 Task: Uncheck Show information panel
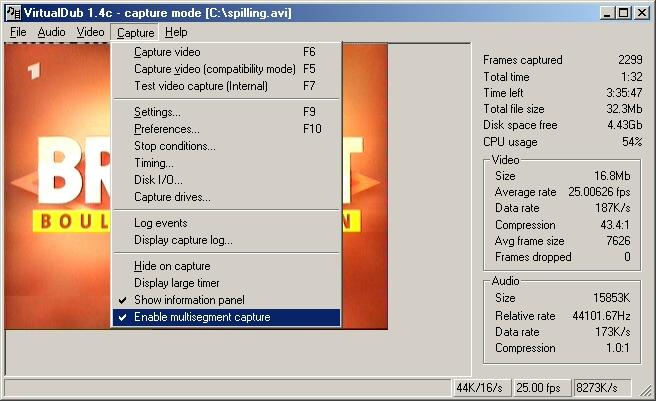188,300
